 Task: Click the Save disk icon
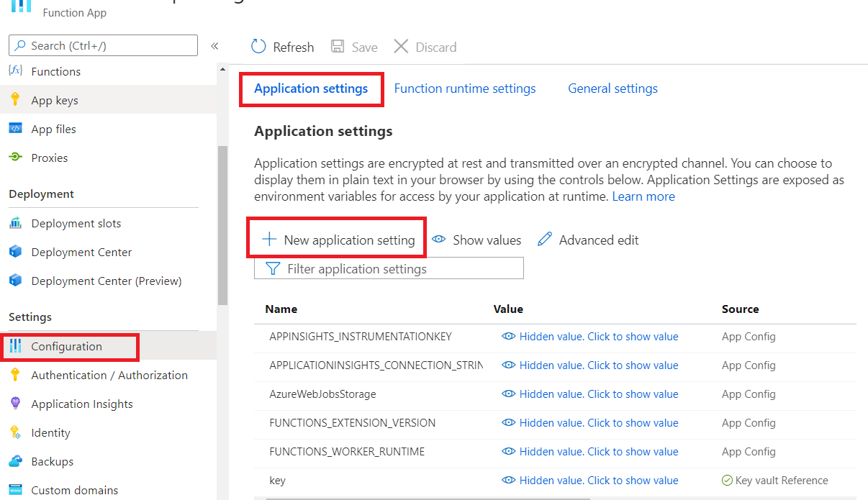tap(337, 47)
